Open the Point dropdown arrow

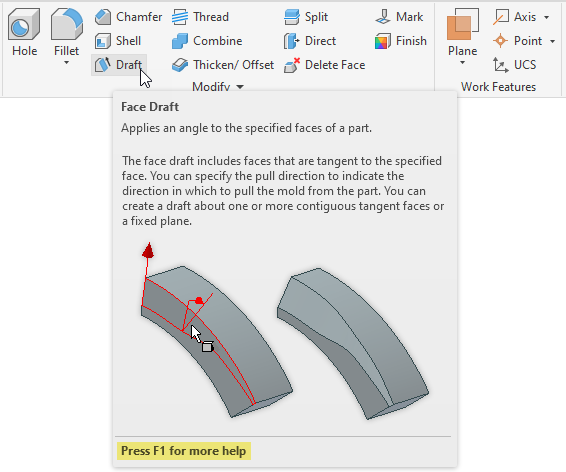[553, 41]
